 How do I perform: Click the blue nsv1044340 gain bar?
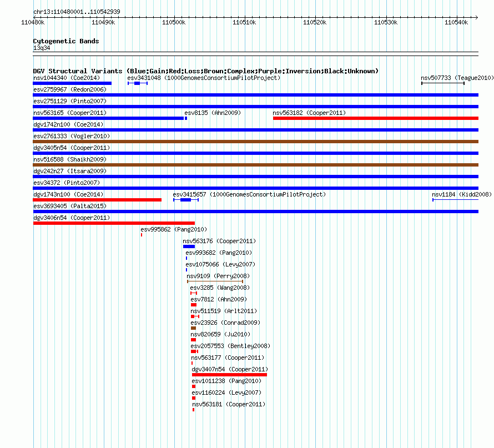tap(72, 83)
